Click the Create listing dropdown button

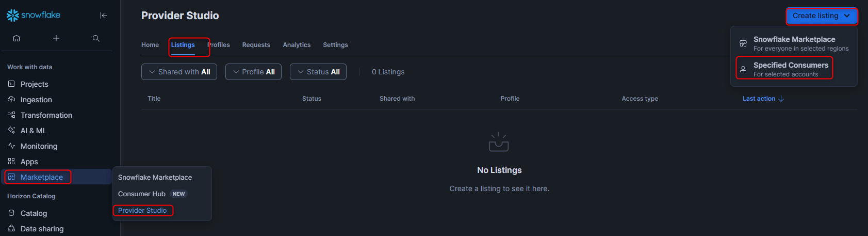822,16
